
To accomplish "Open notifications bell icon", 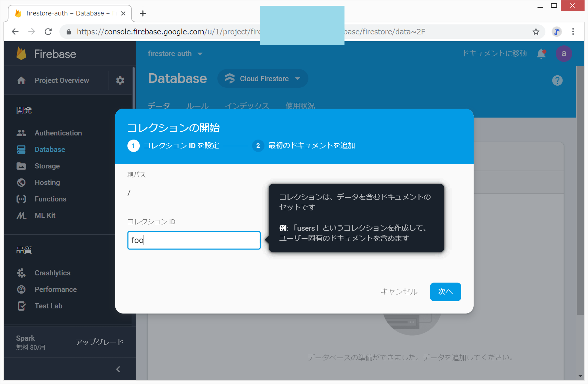I will [x=542, y=54].
